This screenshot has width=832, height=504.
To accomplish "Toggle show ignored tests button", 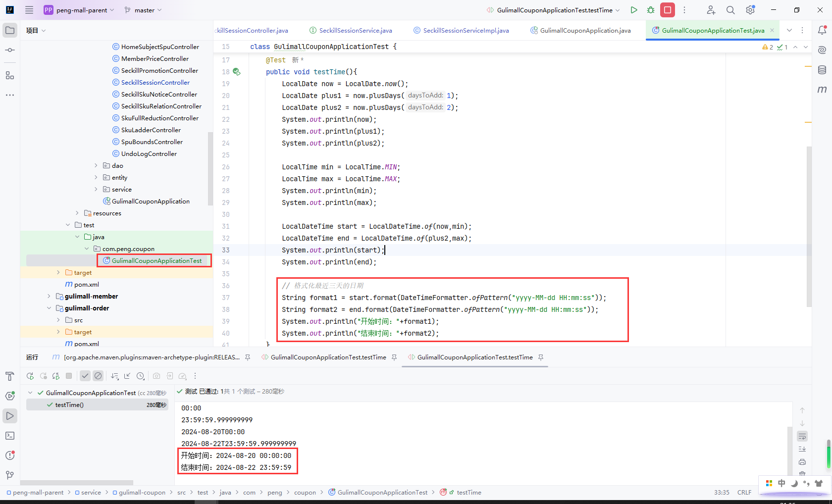I will [98, 376].
